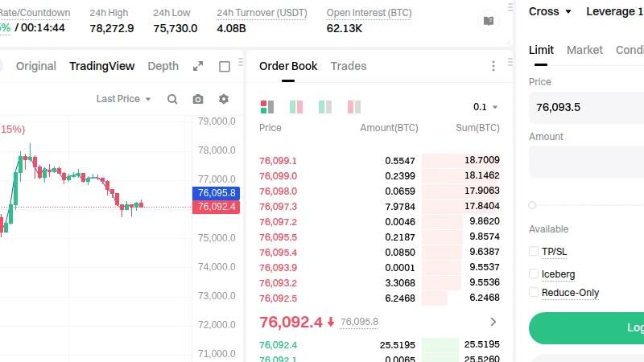Click the 24h High value 78,272.9
644x362 pixels.
(112, 28)
